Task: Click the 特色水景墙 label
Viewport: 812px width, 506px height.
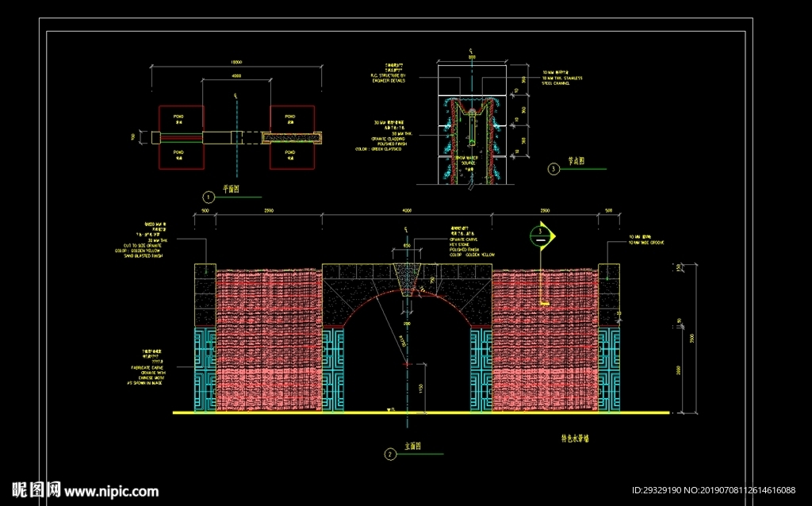Action: (576, 439)
